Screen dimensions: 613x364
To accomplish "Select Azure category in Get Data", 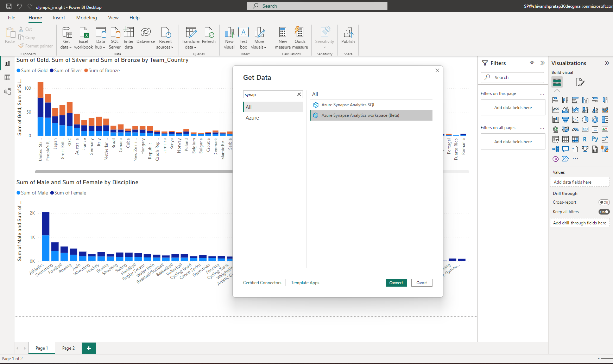I will click(x=273, y=118).
